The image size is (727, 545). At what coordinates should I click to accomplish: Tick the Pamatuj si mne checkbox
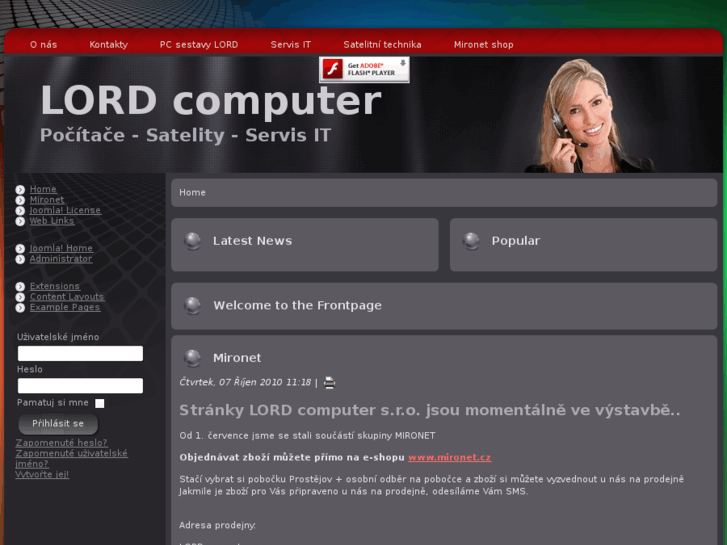(100, 404)
